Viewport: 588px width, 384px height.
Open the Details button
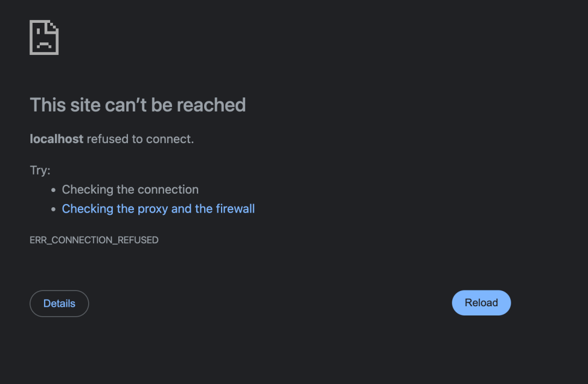[59, 304]
